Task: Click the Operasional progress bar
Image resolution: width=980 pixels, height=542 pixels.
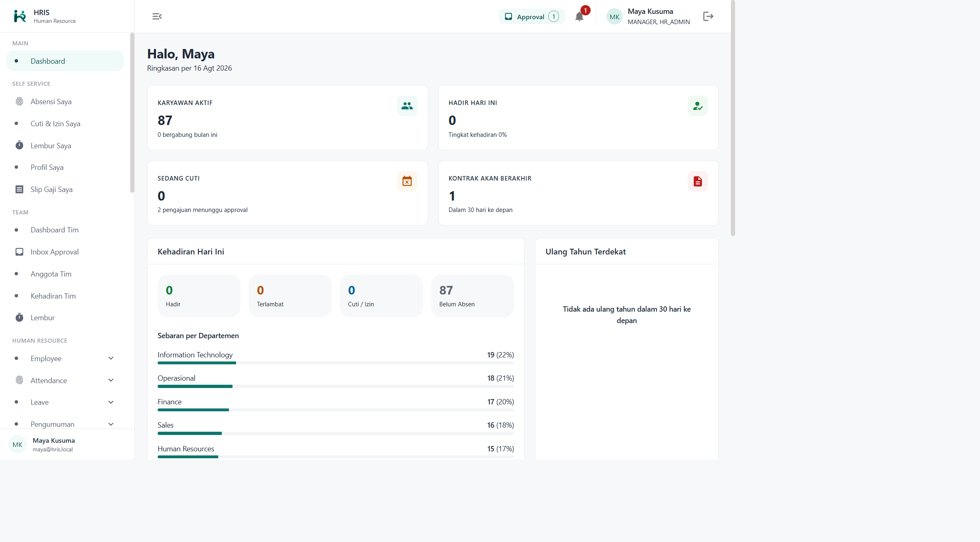Action: pyautogui.click(x=336, y=386)
